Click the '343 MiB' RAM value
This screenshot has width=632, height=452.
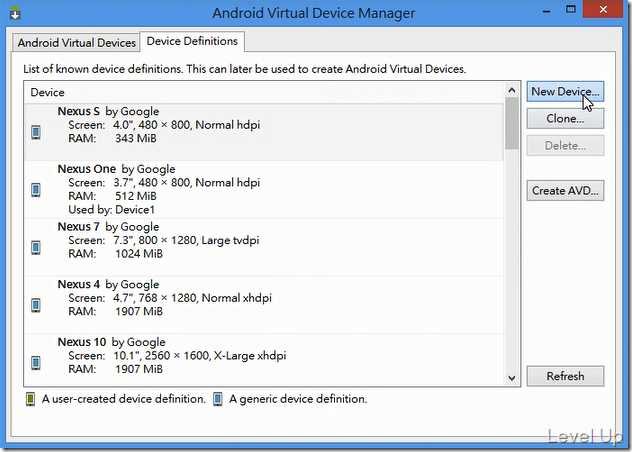click(x=136, y=138)
